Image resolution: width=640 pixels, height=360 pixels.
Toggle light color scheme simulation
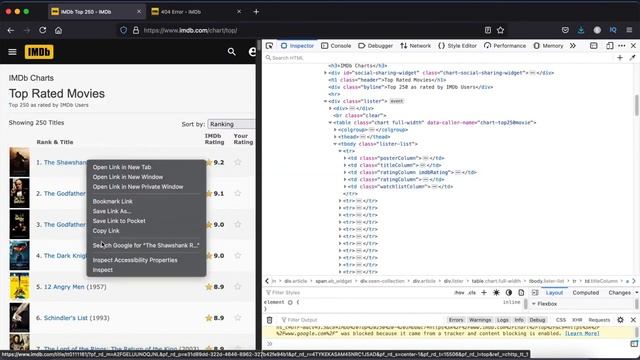[x=496, y=293]
